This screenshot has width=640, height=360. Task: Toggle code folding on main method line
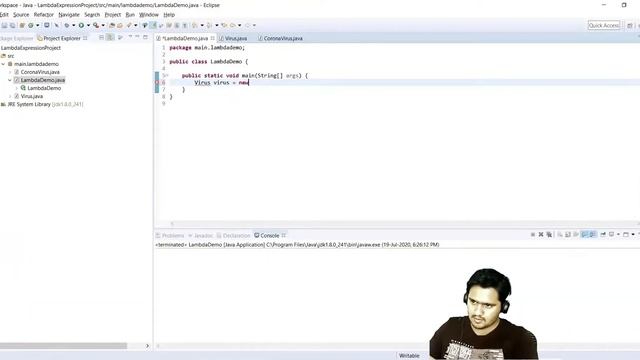(x=167, y=76)
